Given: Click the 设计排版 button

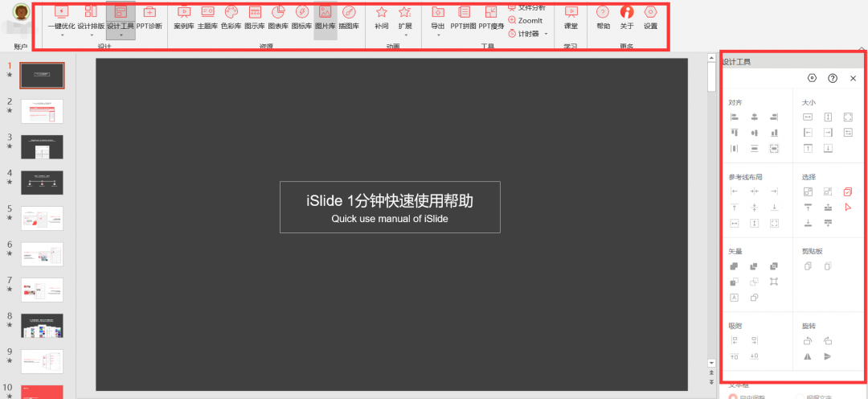Looking at the screenshot, I should (92, 17).
